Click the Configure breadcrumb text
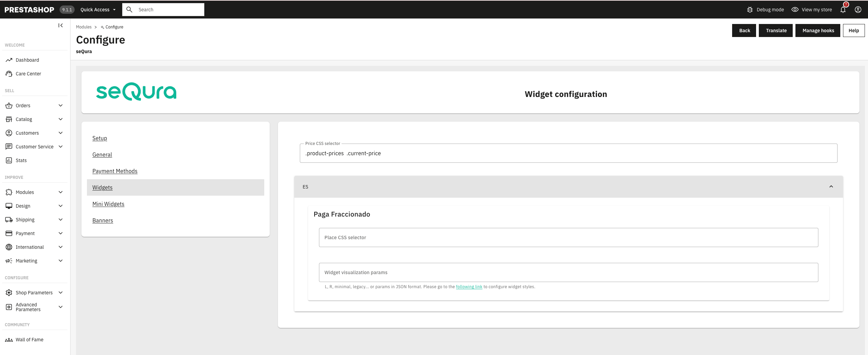This screenshot has width=868, height=355. coord(114,27)
